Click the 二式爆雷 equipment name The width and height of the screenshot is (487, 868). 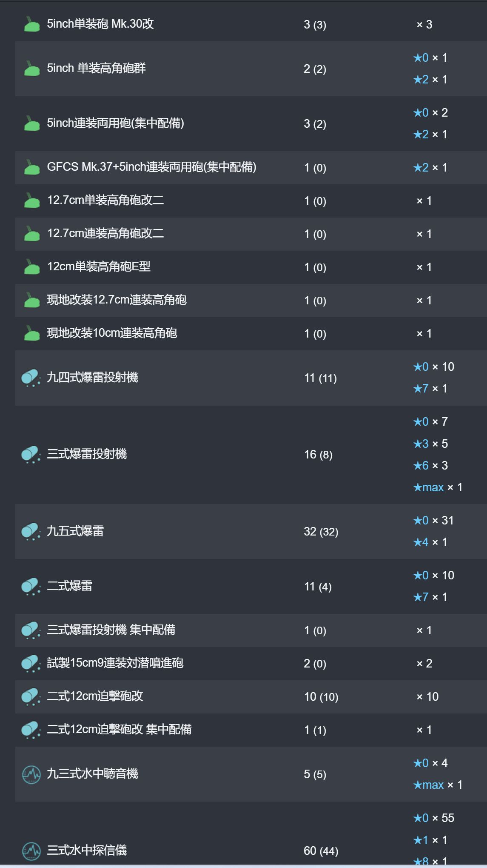(x=69, y=586)
